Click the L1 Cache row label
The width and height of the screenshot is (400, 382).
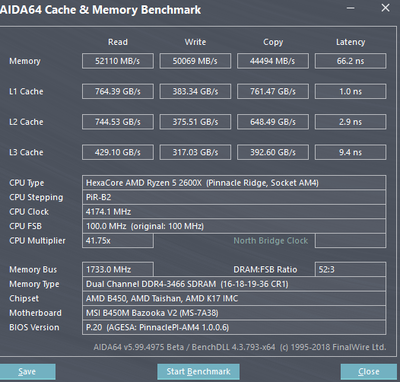click(26, 91)
